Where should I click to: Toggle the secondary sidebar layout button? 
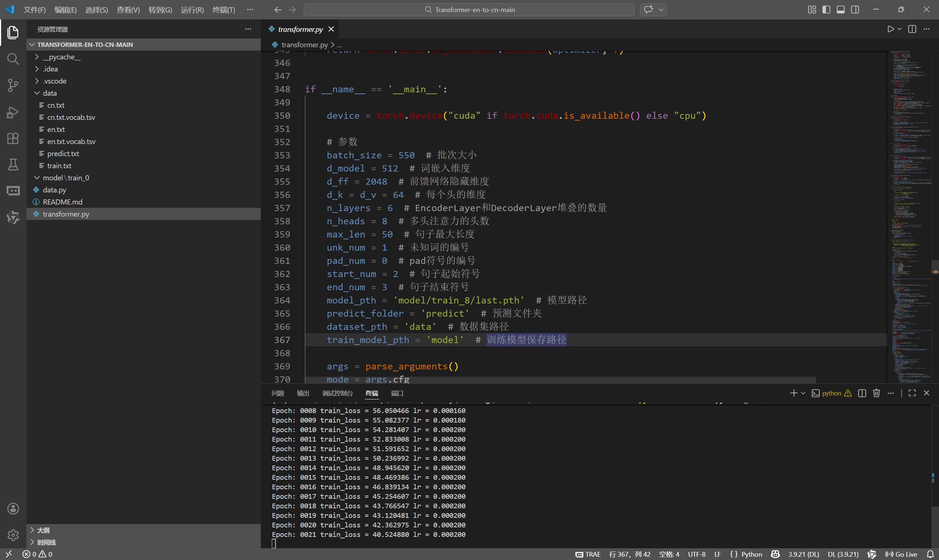tap(855, 10)
